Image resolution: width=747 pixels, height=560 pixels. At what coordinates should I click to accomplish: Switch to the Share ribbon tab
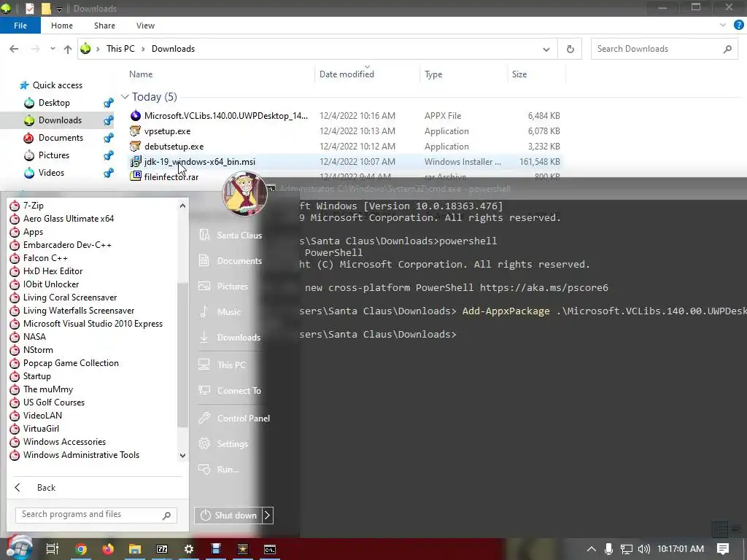[104, 26]
